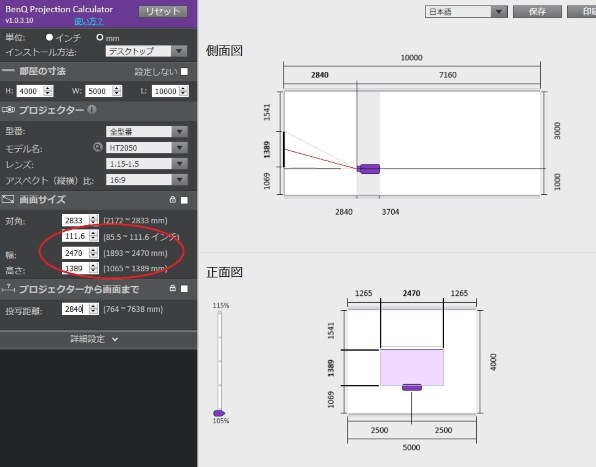The height and width of the screenshot is (467, 596).
Task: Click the room height H input field
Action: click(30, 91)
